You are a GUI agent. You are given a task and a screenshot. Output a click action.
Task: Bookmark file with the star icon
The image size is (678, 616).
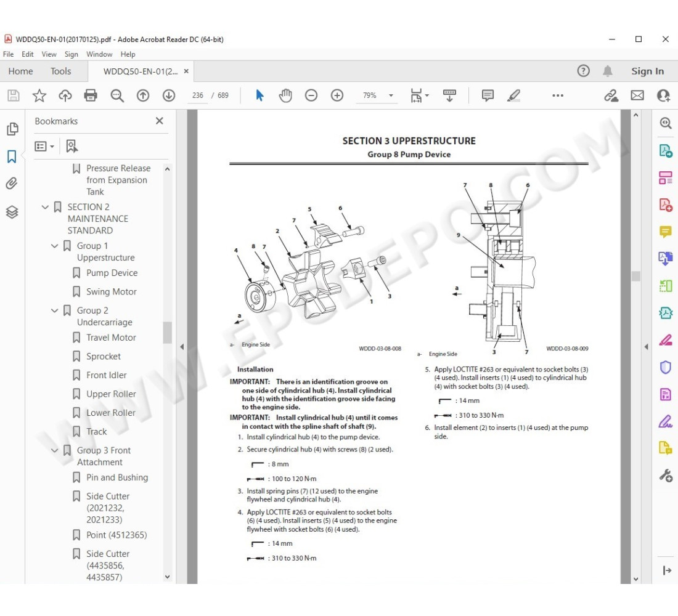click(39, 95)
